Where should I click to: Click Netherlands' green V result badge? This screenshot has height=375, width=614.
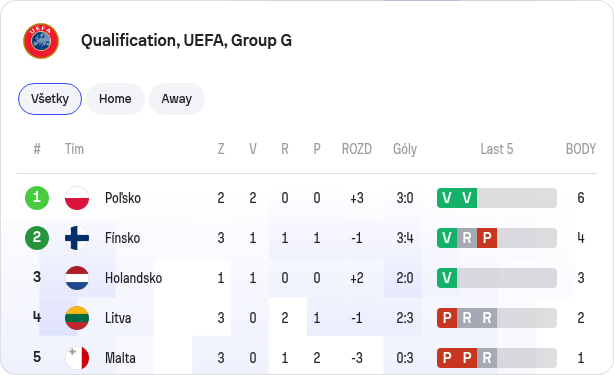(447, 278)
